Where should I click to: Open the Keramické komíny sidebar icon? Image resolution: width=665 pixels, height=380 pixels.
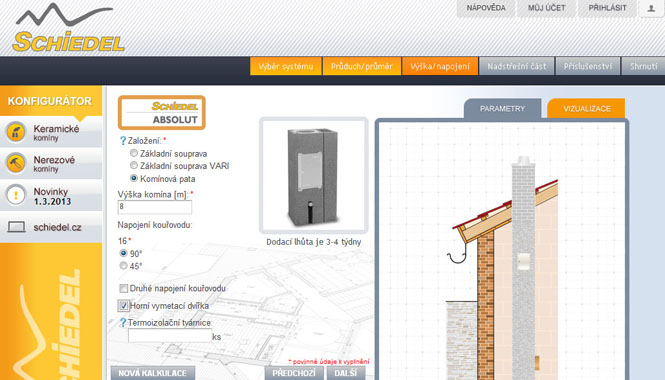16,132
